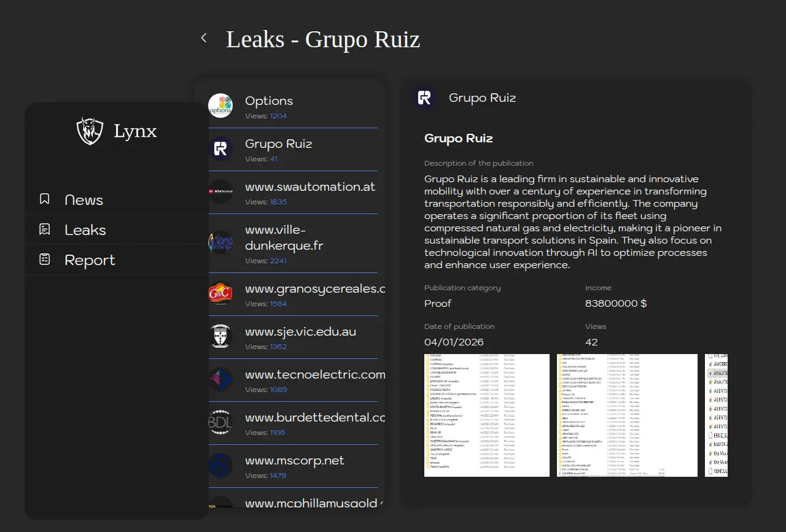Select the www.mscorp.net list entry

[x=294, y=461]
